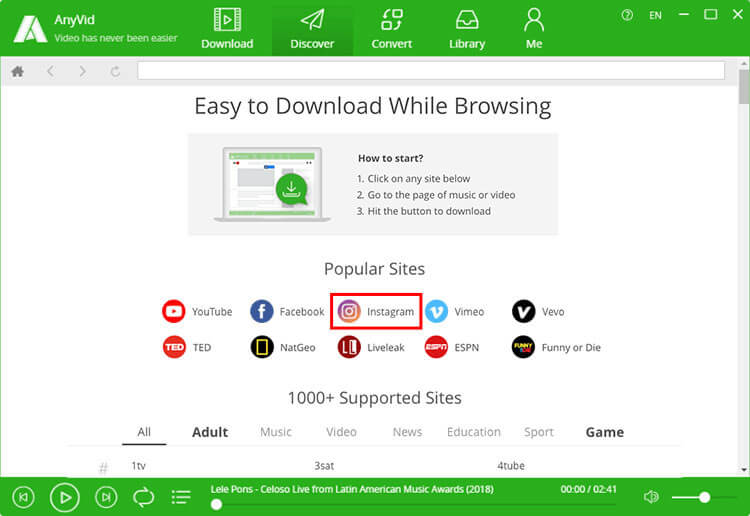Open Vevo from Popular Sites
The image size is (750, 516).
(x=538, y=311)
